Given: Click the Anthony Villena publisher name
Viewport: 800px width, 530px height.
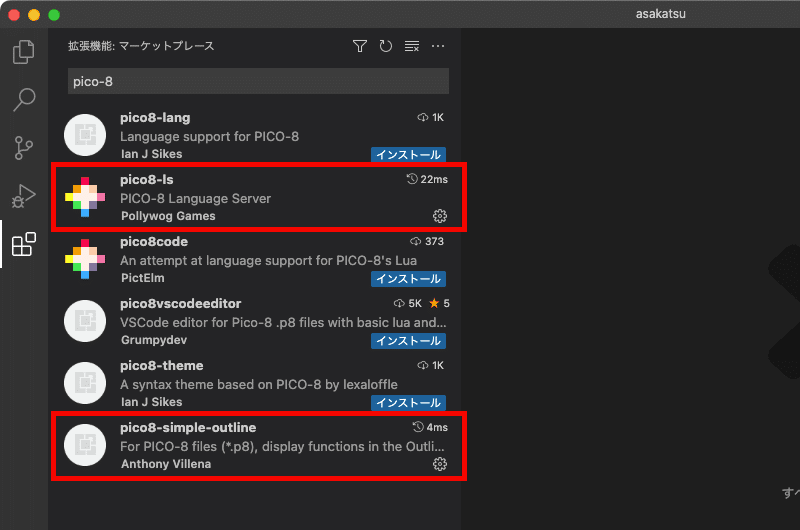Looking at the screenshot, I should [166, 464].
